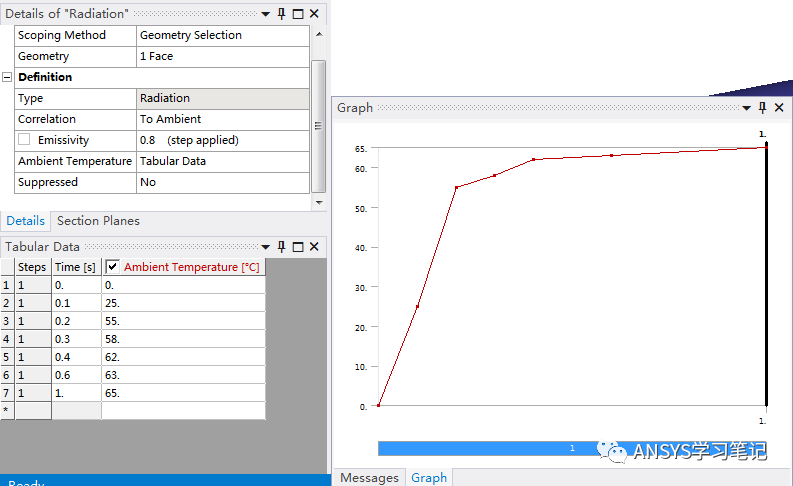This screenshot has height=486, width=793.
Task: Pin the Graph panel
Action: (x=762, y=108)
